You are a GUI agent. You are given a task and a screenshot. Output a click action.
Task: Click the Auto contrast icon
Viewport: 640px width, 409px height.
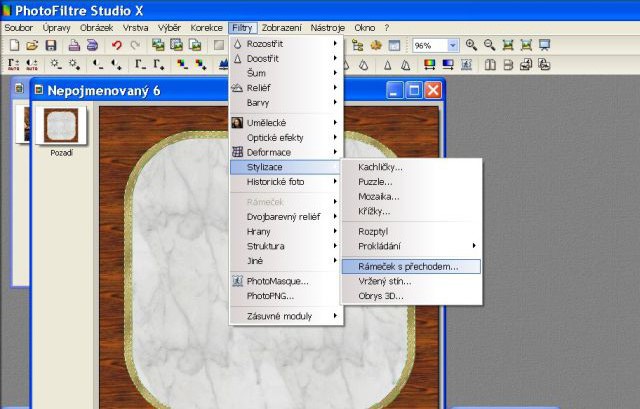click(x=32, y=64)
